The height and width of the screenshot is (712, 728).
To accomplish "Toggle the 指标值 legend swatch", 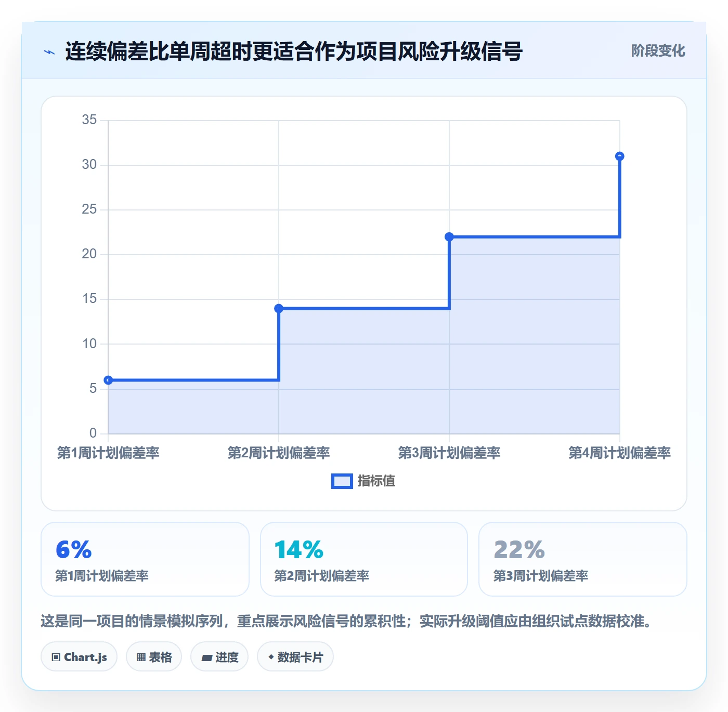I will (342, 481).
